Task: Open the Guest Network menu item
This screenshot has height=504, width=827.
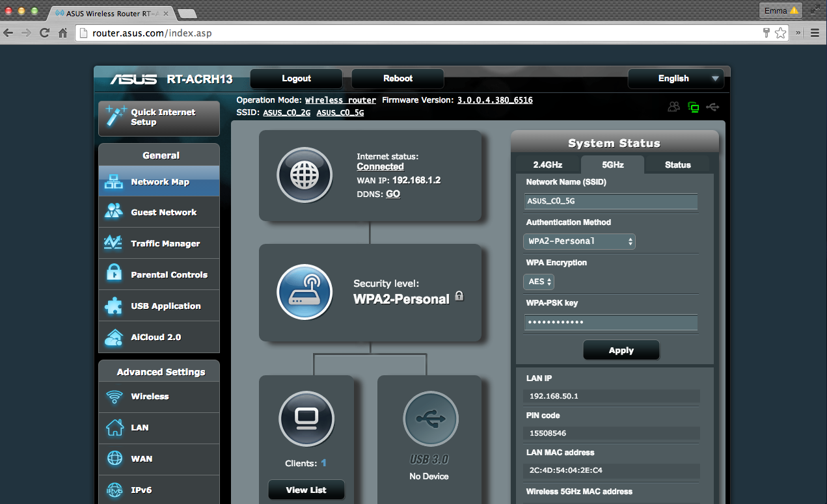Action: click(159, 212)
